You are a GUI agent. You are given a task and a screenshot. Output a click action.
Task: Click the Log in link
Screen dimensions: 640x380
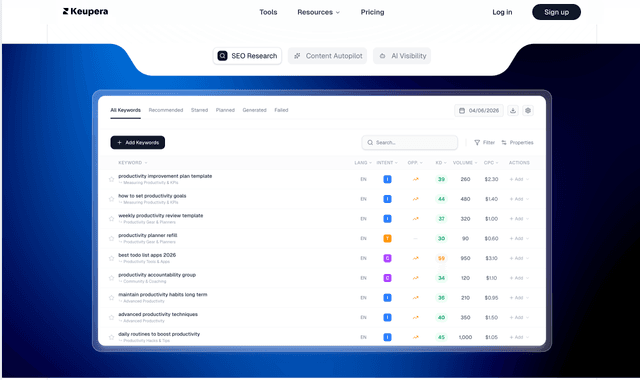pyautogui.click(x=502, y=12)
